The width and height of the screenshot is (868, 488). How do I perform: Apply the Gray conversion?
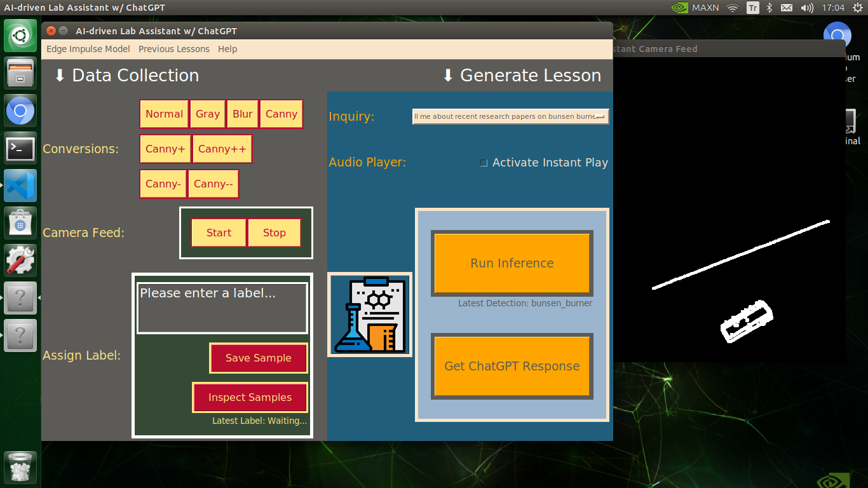[x=208, y=114]
